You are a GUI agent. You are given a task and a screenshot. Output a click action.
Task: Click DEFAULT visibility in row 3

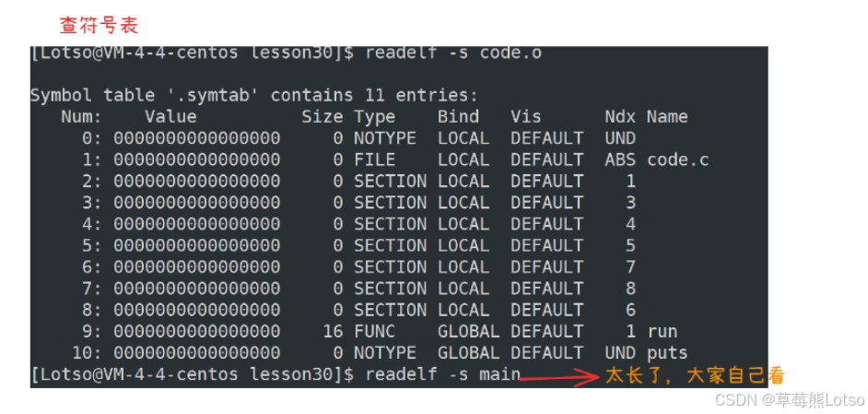(x=547, y=203)
